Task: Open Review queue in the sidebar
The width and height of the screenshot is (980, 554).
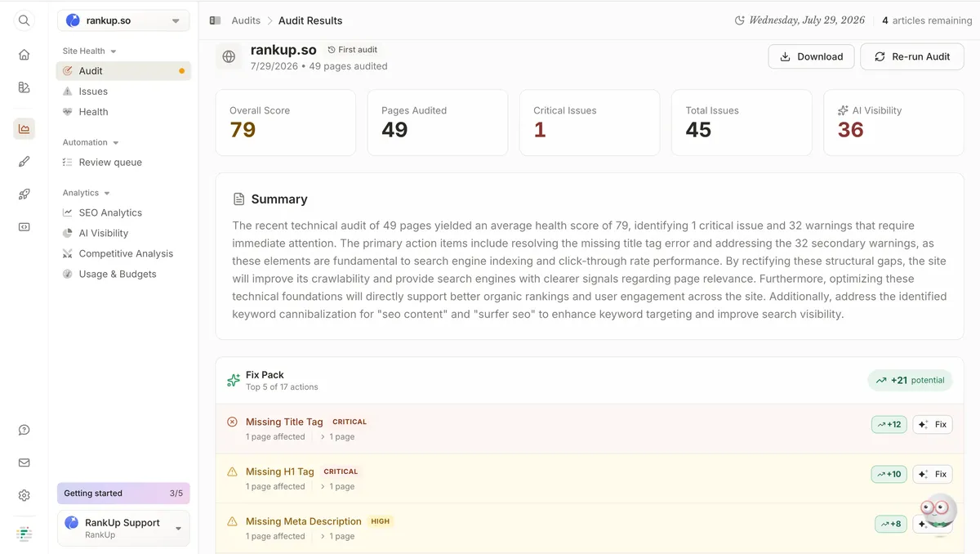Action: coord(123,163)
